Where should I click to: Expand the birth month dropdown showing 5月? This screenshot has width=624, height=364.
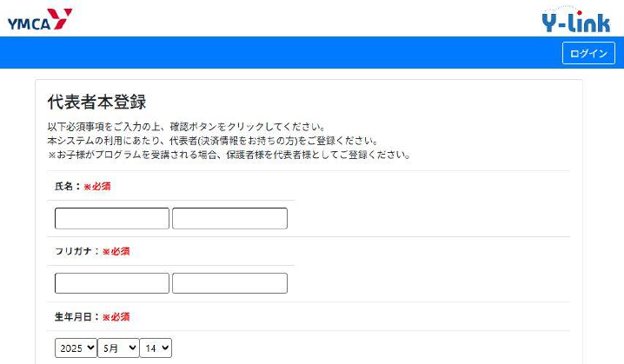point(118,348)
